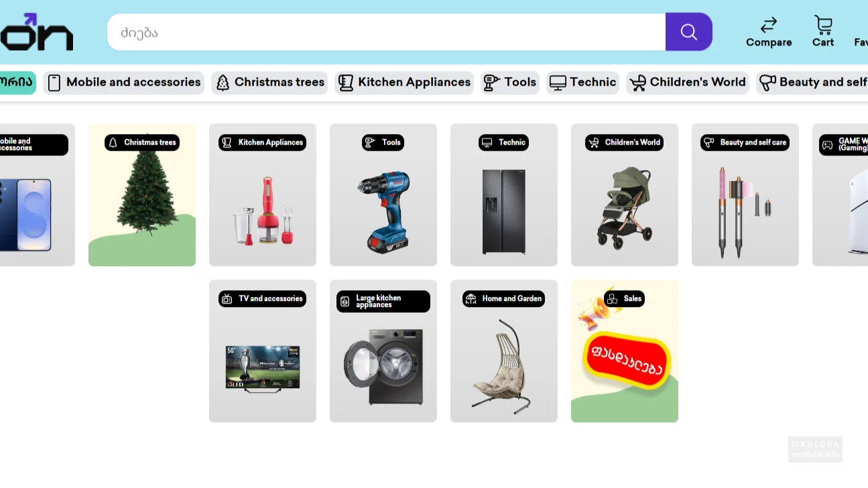This screenshot has width=868, height=488.
Task: Click the drill icon in Tools tab
Action: point(492,82)
